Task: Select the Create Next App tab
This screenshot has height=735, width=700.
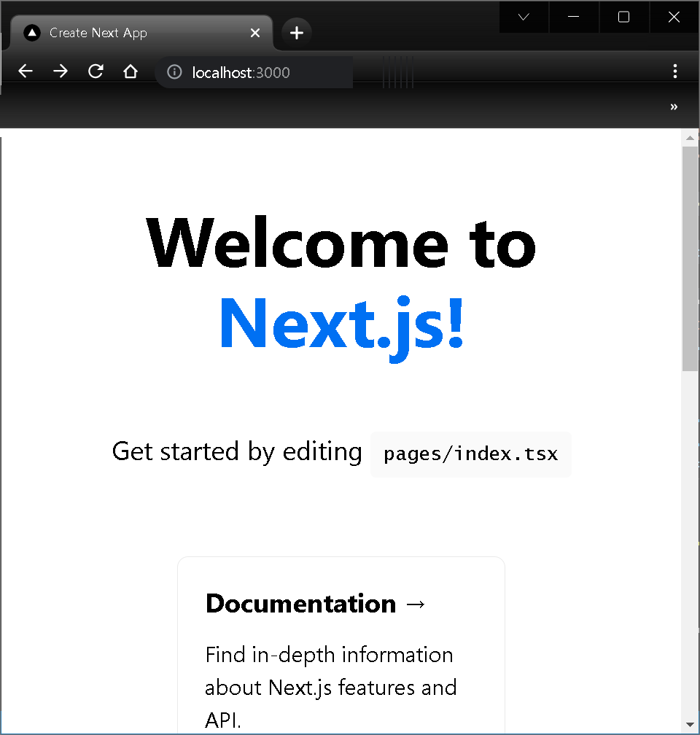Action: (141, 33)
